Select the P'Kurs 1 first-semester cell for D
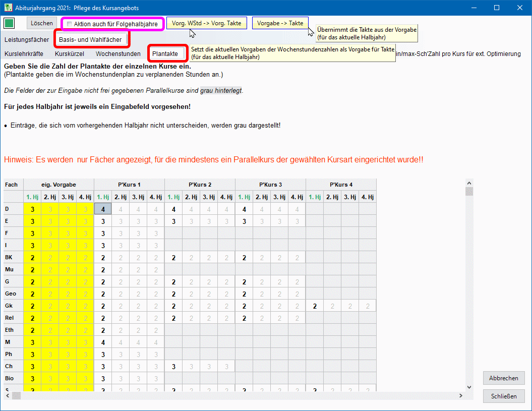Image resolution: width=532 pixels, height=411 pixels. coord(103,209)
